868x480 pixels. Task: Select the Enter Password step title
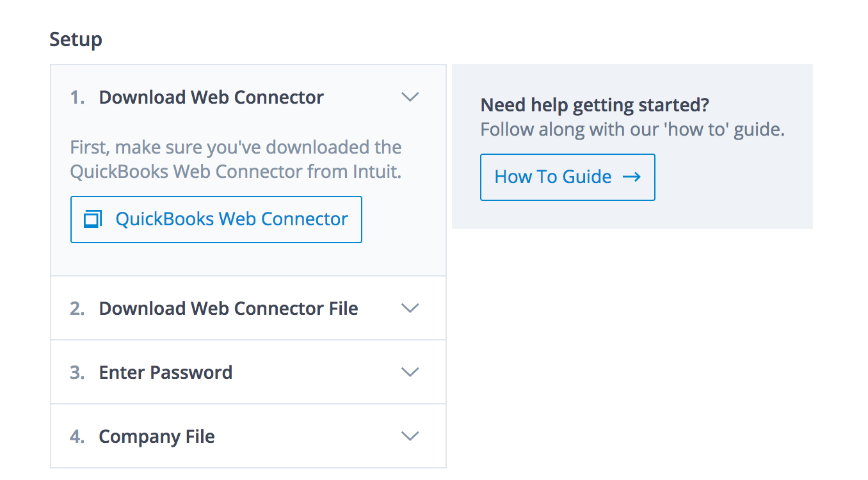[166, 372]
